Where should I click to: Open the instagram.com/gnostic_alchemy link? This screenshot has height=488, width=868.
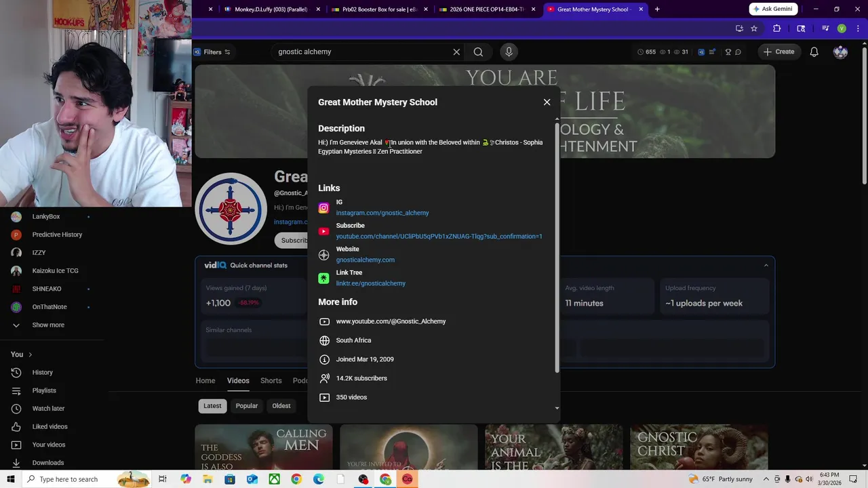(382, 213)
